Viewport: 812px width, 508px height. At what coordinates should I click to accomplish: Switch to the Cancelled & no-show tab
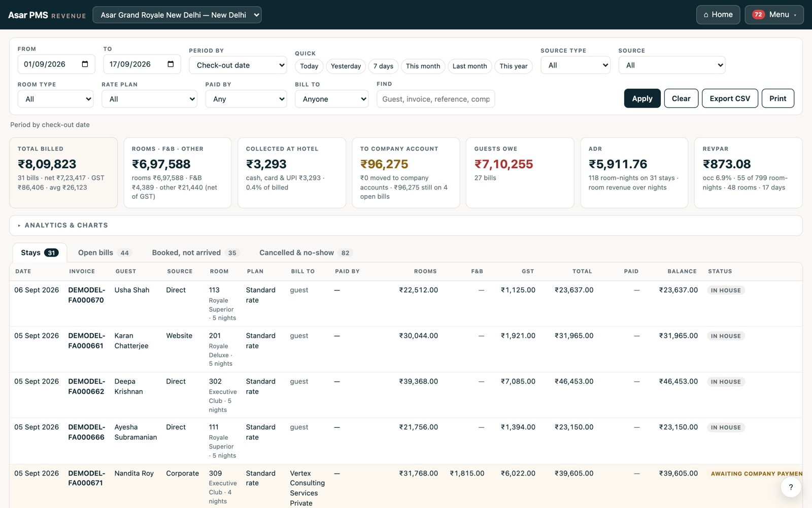(306, 252)
